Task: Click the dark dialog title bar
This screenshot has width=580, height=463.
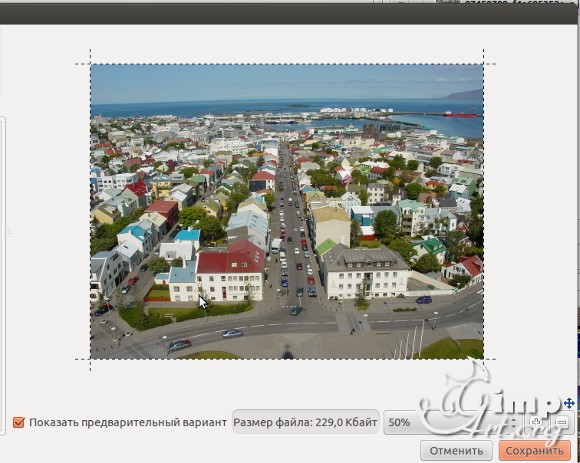Action: [290, 14]
